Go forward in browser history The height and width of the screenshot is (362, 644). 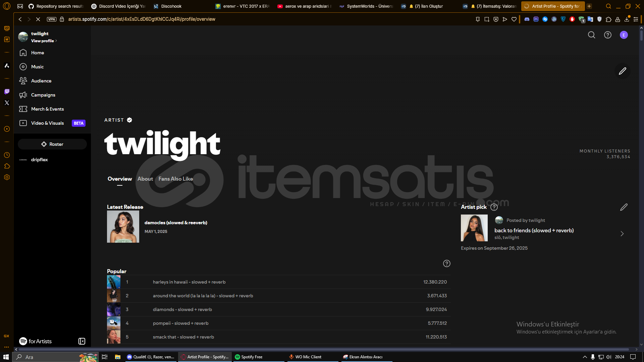(29, 19)
